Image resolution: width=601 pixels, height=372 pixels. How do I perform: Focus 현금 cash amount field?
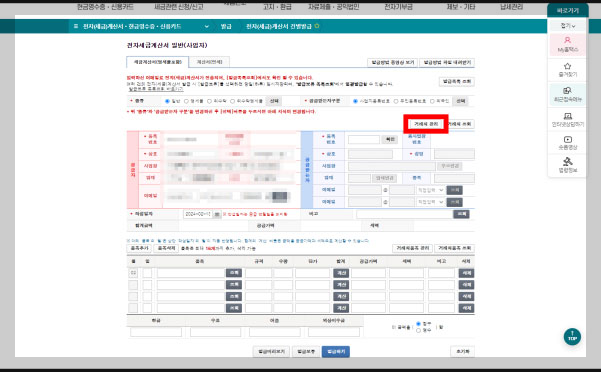(156, 332)
